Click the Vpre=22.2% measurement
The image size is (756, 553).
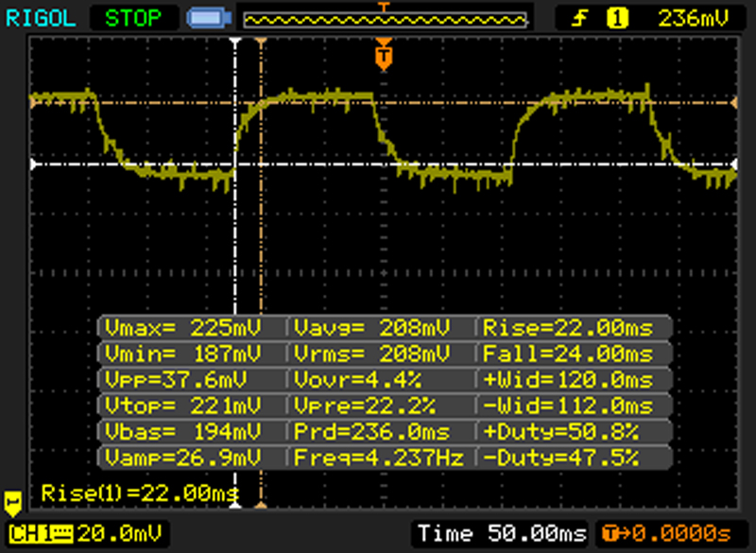[x=365, y=406]
